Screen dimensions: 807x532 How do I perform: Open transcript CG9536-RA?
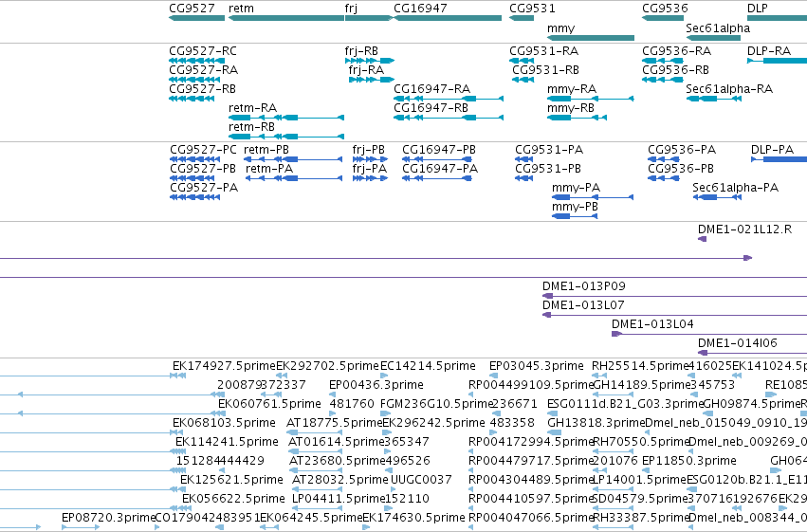[677, 51]
